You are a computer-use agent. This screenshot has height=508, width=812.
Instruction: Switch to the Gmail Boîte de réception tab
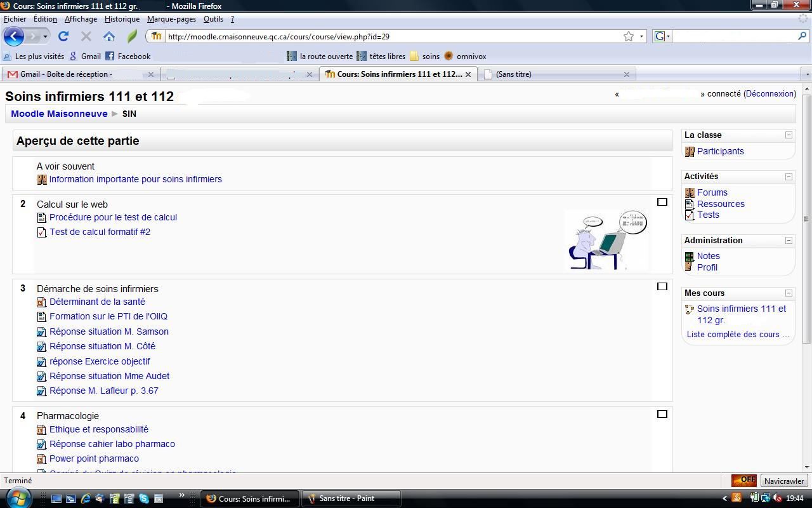pyautogui.click(x=80, y=74)
